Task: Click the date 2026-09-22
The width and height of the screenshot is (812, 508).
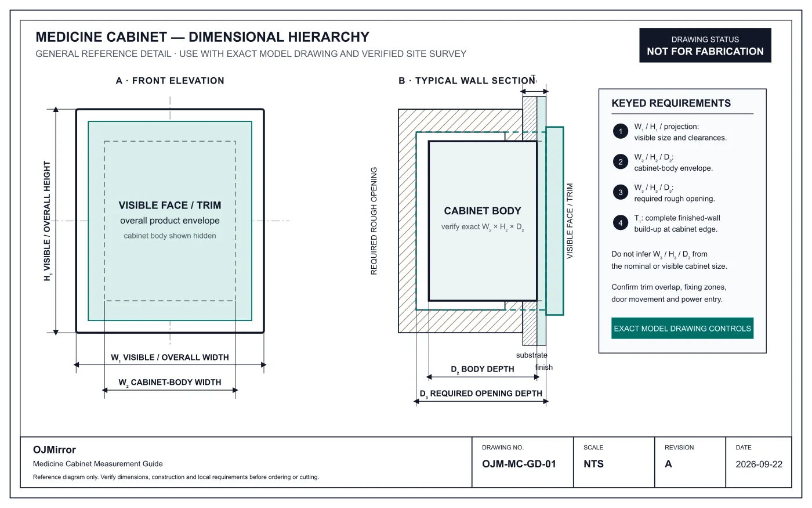Action: [x=759, y=464]
